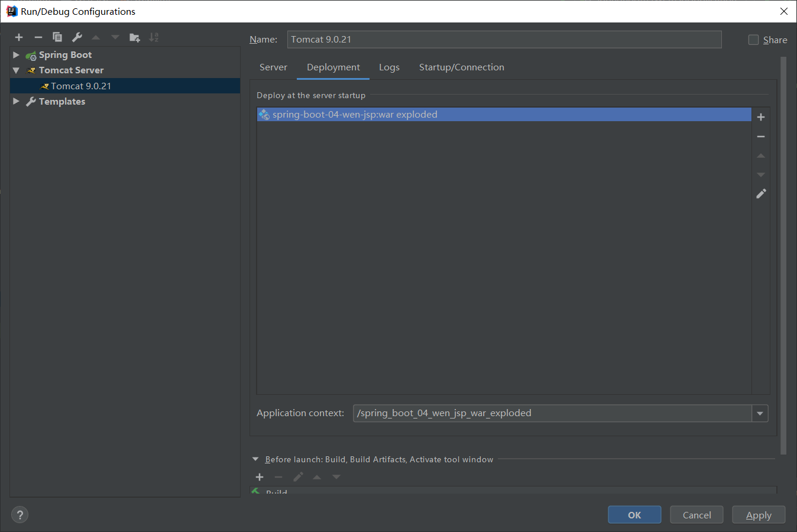Move before launch task down
The height and width of the screenshot is (532, 797).
click(336, 477)
